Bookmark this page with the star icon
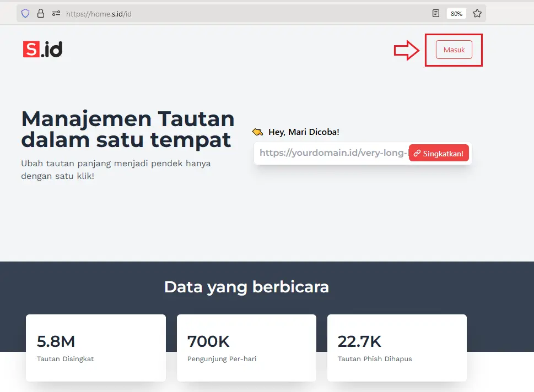This screenshot has width=534, height=392. point(477,14)
